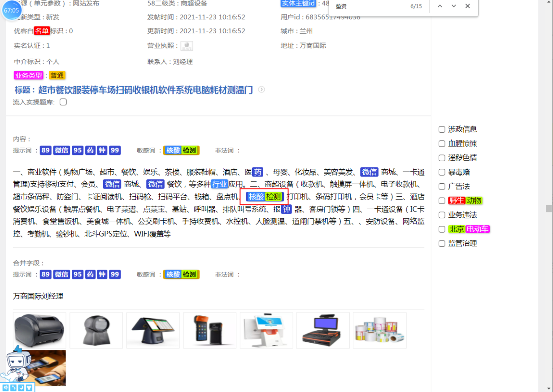This screenshot has height=392, width=553.
Task: Tick the 血腥惊悚 checkbox
Action: pyautogui.click(x=442, y=144)
